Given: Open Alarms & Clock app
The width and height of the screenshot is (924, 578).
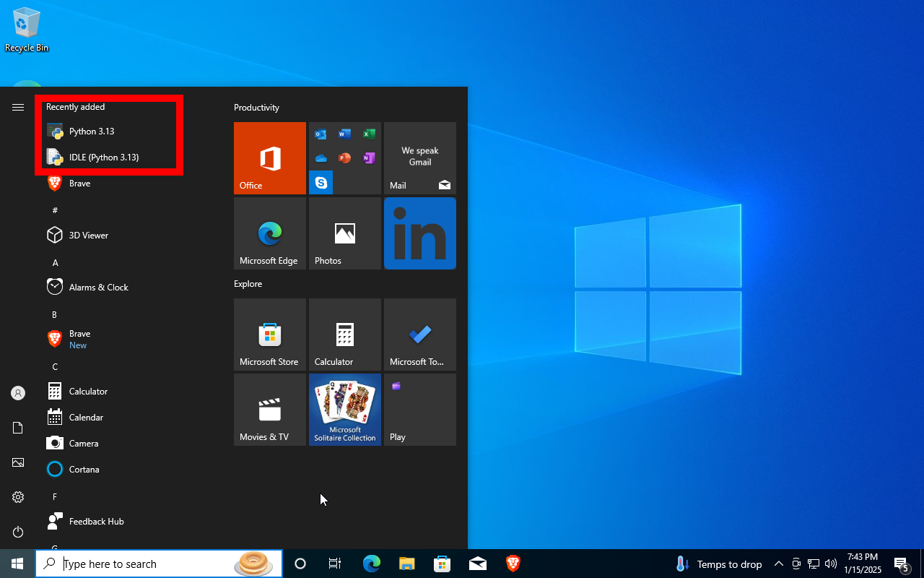Looking at the screenshot, I should click(x=98, y=288).
